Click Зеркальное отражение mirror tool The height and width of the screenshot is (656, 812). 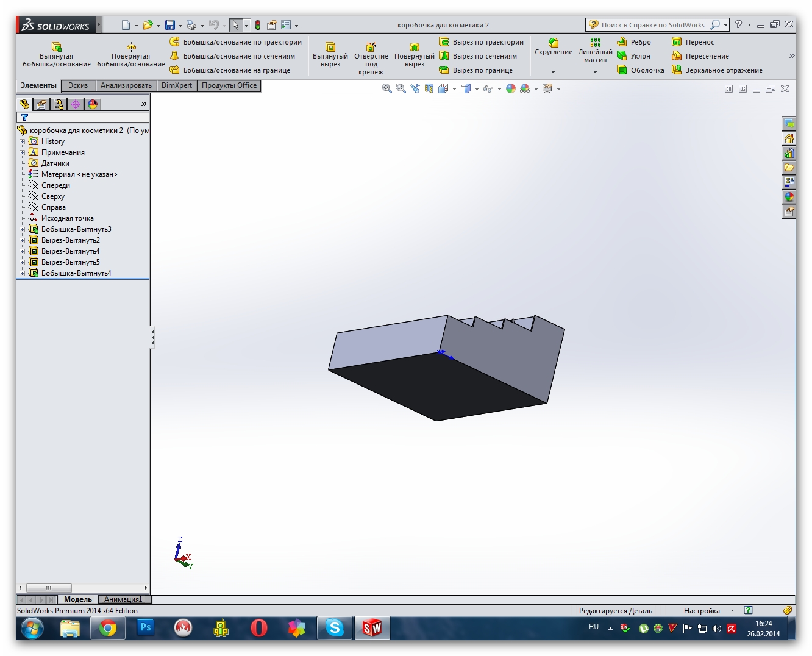(717, 70)
